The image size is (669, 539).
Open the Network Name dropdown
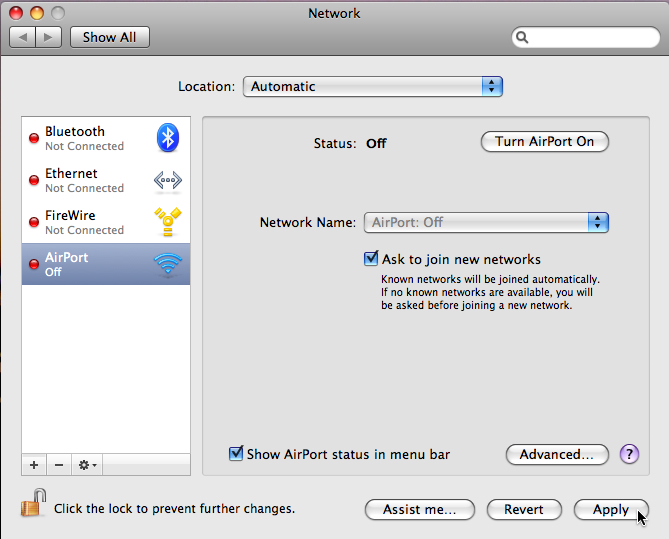click(486, 222)
